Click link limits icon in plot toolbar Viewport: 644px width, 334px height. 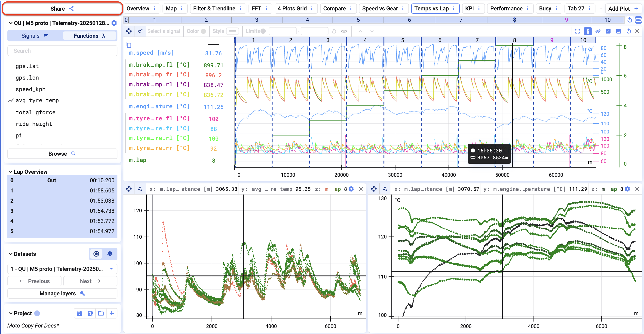[x=344, y=31]
